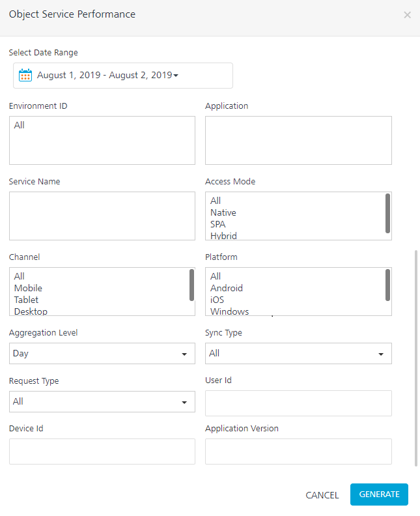Expand the Request Type dropdown

tap(102, 401)
